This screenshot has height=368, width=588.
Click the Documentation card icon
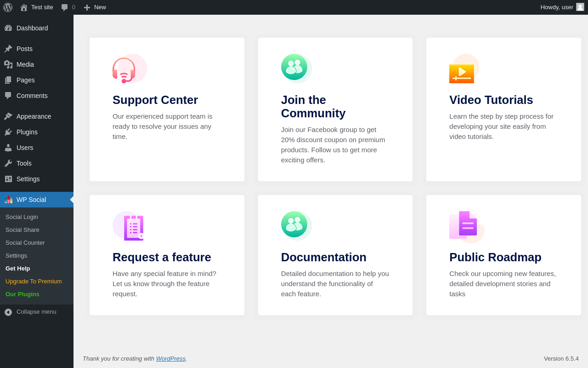[295, 225]
